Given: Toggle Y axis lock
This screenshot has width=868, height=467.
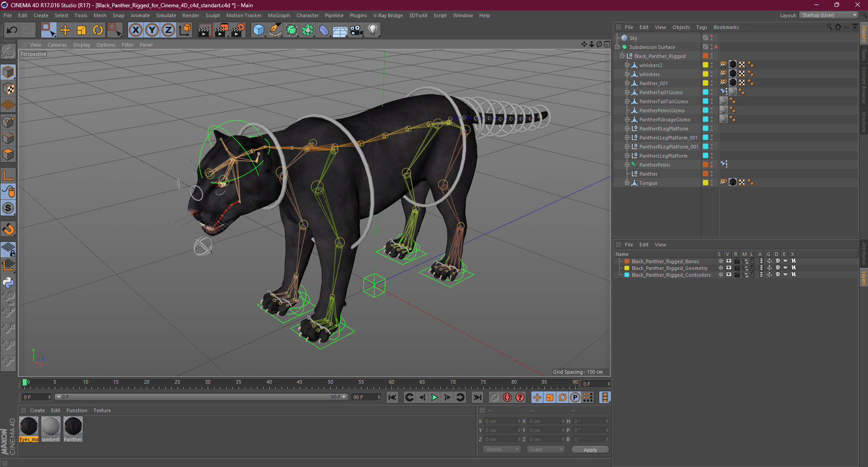Looking at the screenshot, I should point(152,30).
